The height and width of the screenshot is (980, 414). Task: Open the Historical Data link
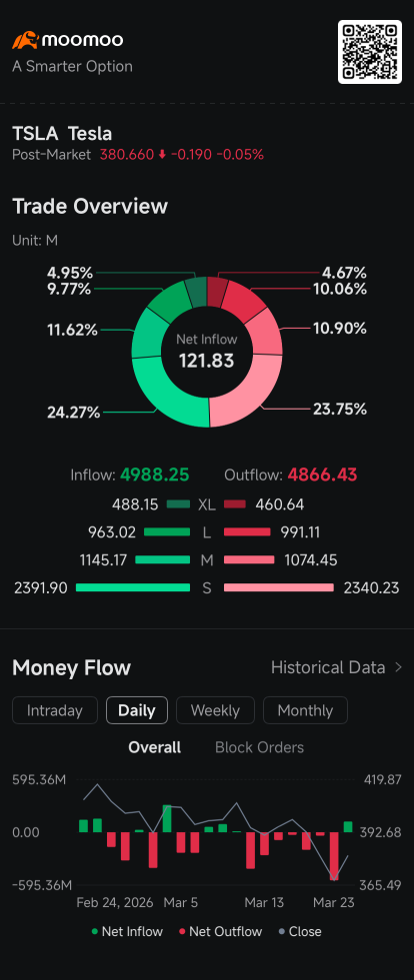click(336, 667)
